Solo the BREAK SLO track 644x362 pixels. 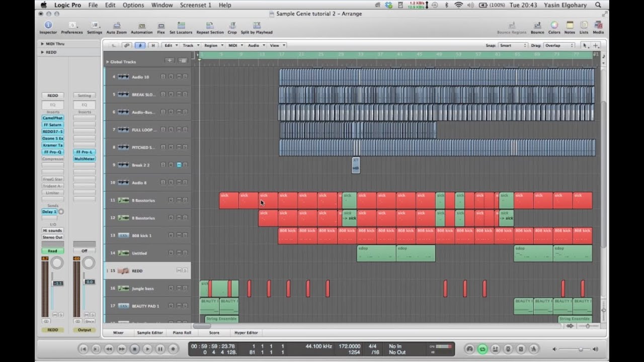[185, 95]
